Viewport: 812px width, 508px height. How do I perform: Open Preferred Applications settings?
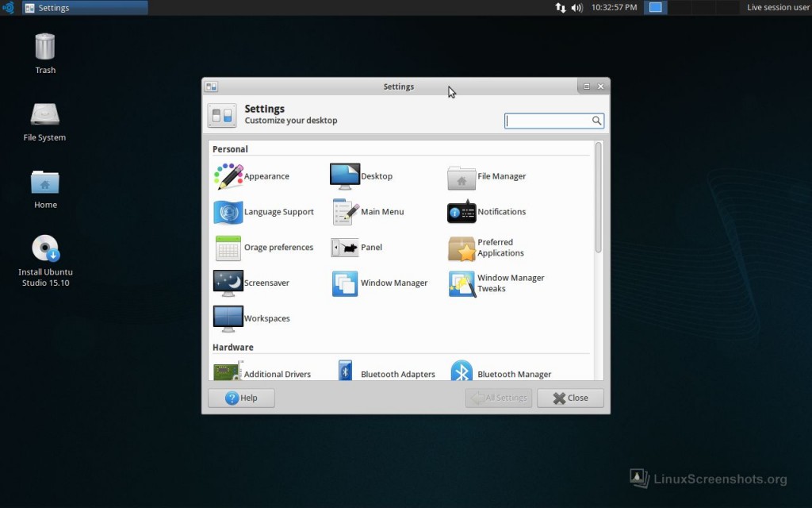click(x=462, y=248)
